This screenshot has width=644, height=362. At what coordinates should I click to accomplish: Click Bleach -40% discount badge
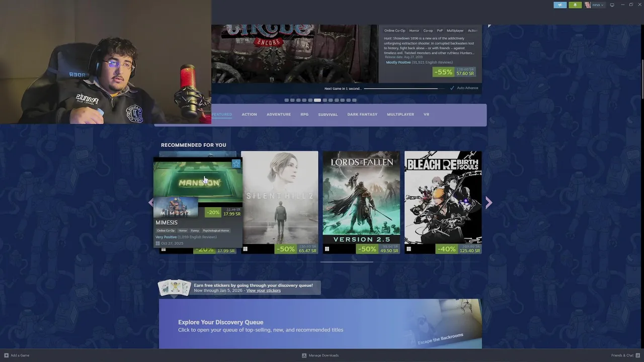tap(447, 249)
